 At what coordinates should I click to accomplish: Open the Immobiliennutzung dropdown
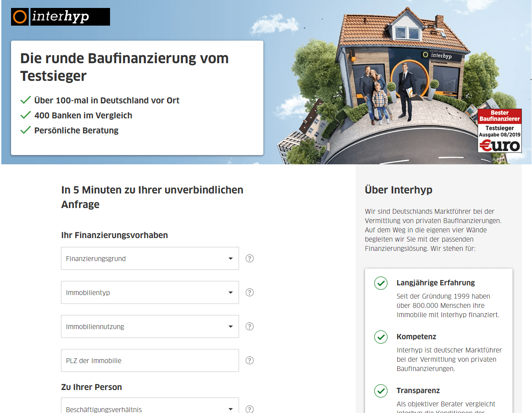tap(150, 326)
